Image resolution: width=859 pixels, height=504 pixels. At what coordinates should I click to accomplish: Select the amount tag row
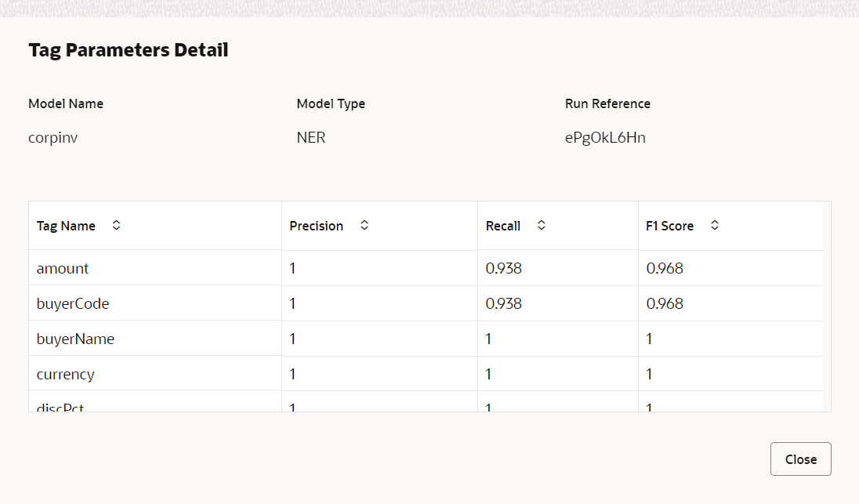click(x=426, y=268)
